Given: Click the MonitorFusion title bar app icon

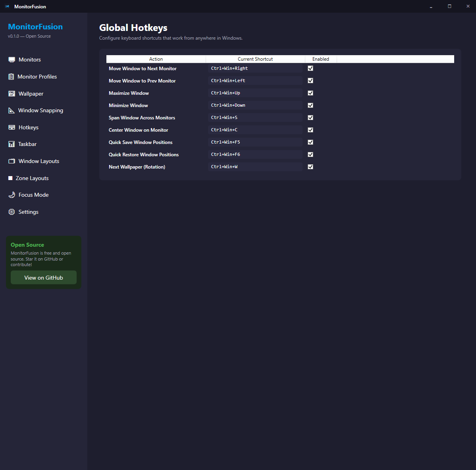Looking at the screenshot, I should coord(7,6).
